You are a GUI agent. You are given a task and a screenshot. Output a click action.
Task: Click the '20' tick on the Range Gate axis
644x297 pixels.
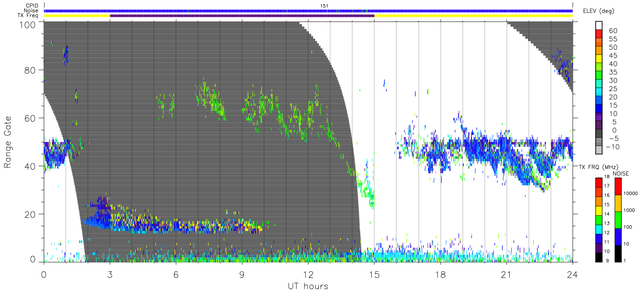click(x=29, y=214)
